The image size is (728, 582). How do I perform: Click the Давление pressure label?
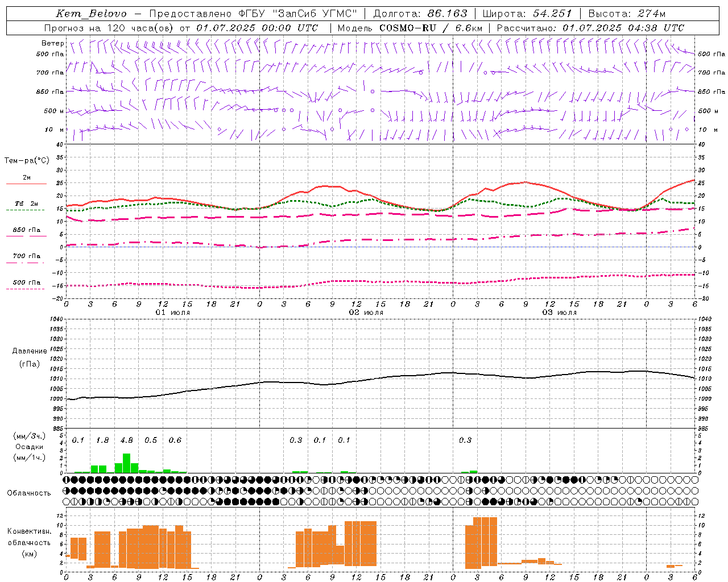click(30, 351)
